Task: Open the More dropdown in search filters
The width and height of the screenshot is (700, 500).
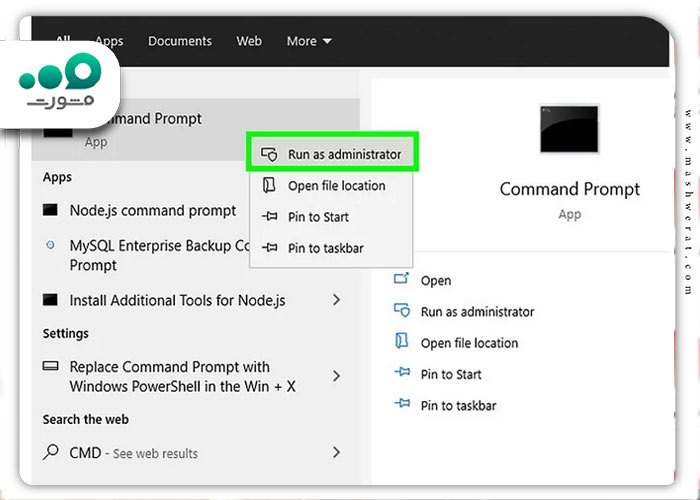Action: point(309,41)
